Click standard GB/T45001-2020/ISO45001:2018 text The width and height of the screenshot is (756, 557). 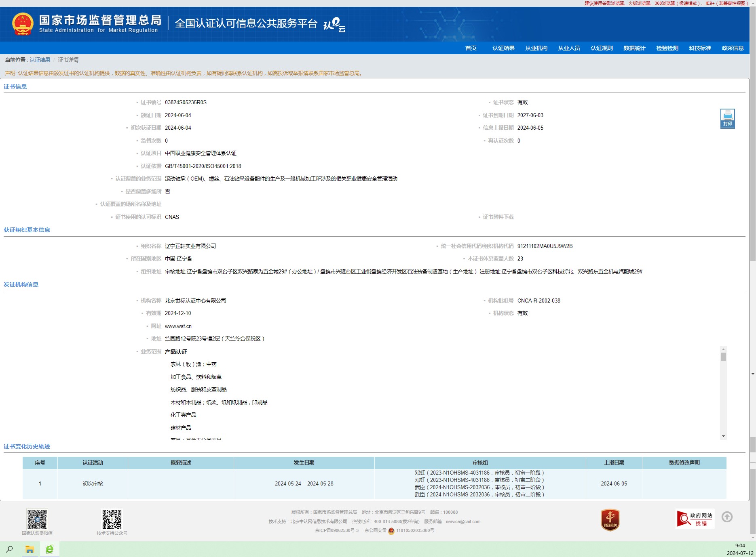click(203, 166)
